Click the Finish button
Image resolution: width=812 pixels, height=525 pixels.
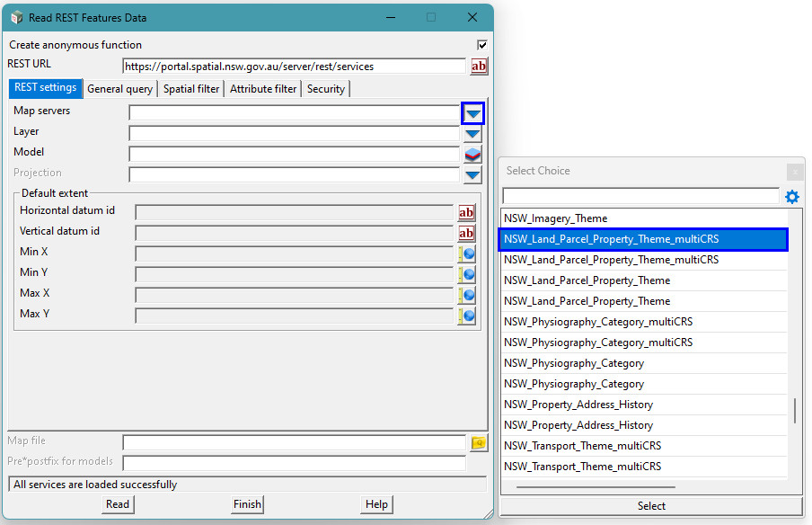pos(247,504)
